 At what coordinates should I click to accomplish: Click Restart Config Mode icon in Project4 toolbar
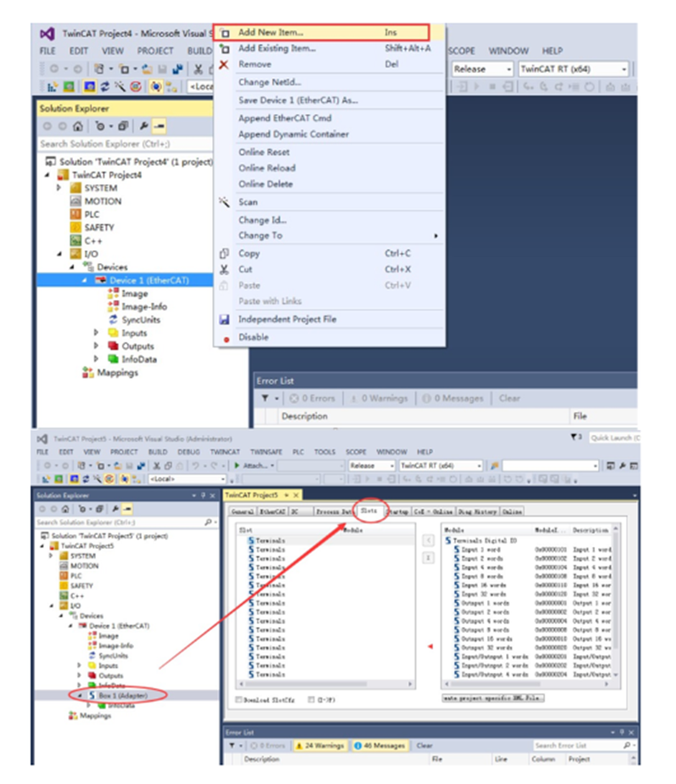[89, 87]
